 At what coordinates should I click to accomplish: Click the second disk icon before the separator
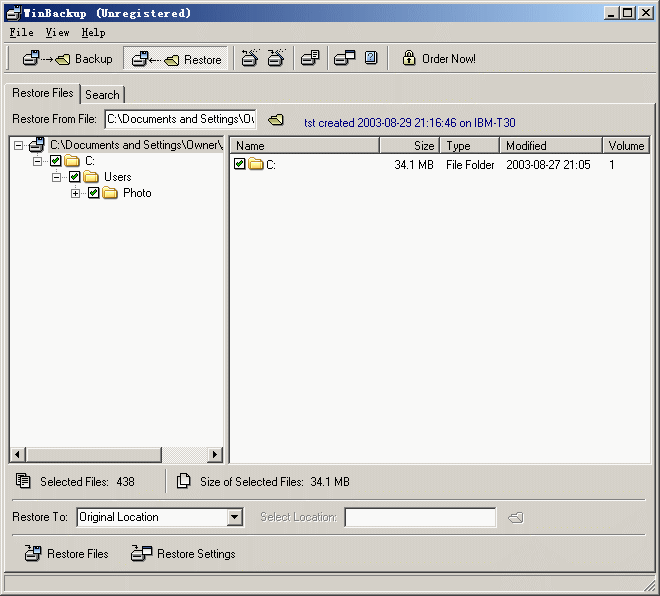pyautogui.click(x=276, y=59)
